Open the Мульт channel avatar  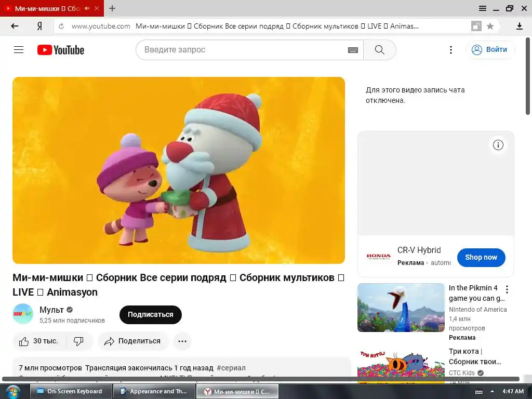coord(23,314)
